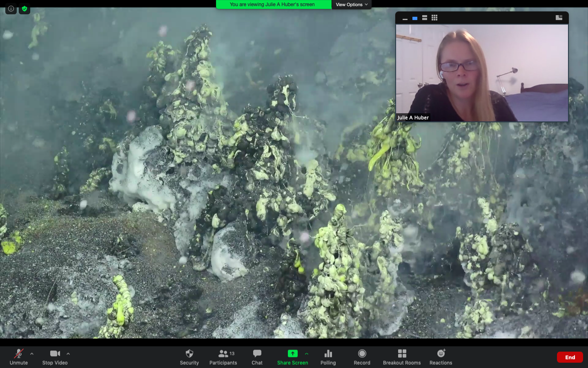
Task: Click the green encryption shield icon
Action: tap(24, 9)
